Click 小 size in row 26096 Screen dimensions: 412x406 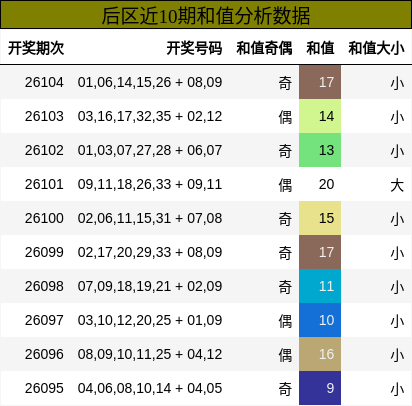(397, 355)
